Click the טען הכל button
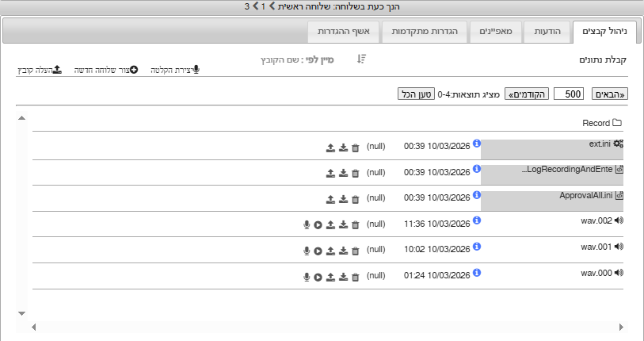 point(416,94)
